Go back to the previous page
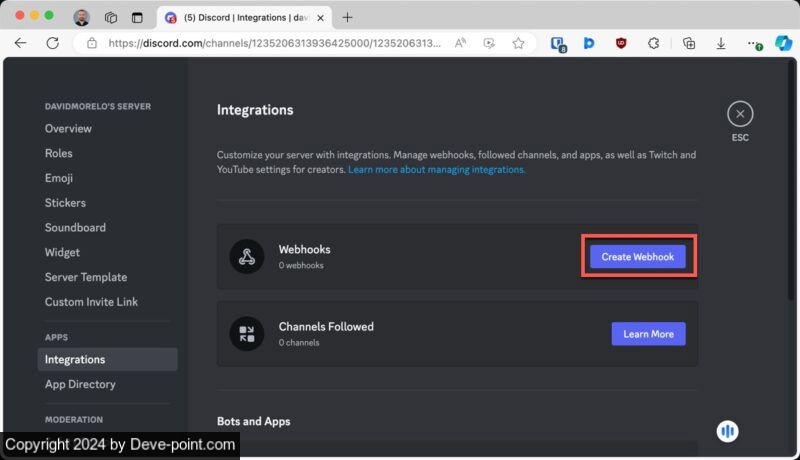The width and height of the screenshot is (800, 460). pos(21,43)
